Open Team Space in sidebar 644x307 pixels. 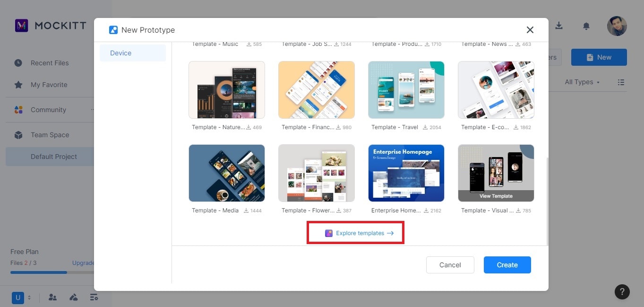tap(50, 135)
